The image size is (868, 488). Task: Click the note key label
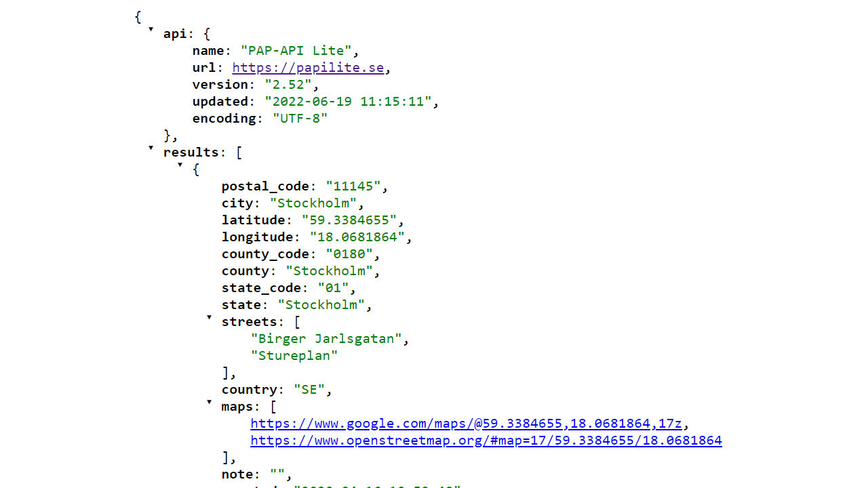237,474
